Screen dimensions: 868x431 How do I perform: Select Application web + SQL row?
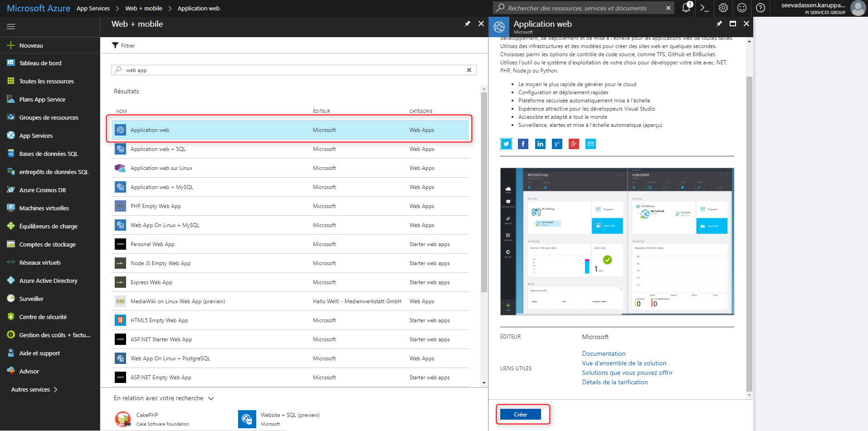coord(290,149)
